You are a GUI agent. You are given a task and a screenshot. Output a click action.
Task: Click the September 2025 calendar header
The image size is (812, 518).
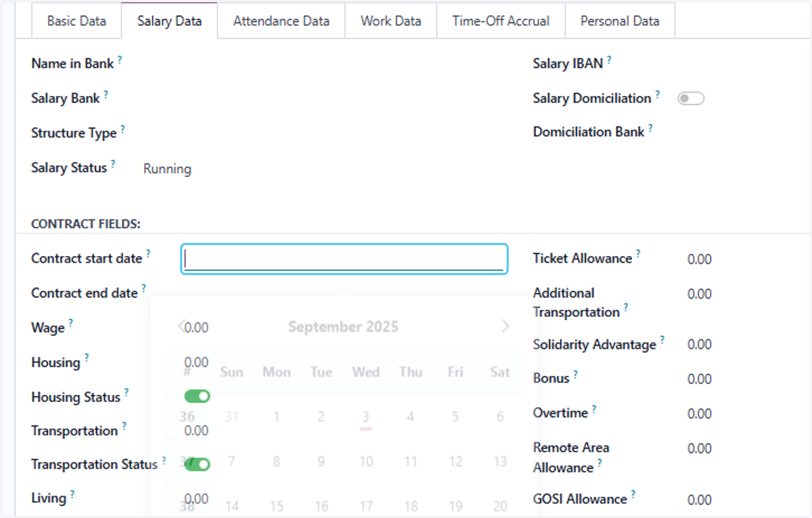[x=343, y=327]
